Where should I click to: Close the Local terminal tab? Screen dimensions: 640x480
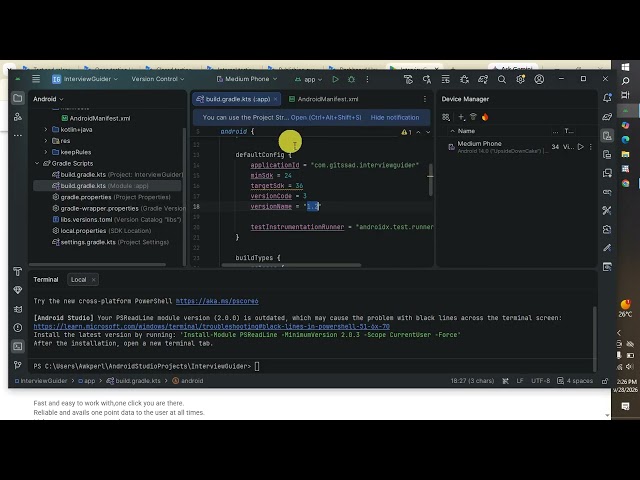93,280
